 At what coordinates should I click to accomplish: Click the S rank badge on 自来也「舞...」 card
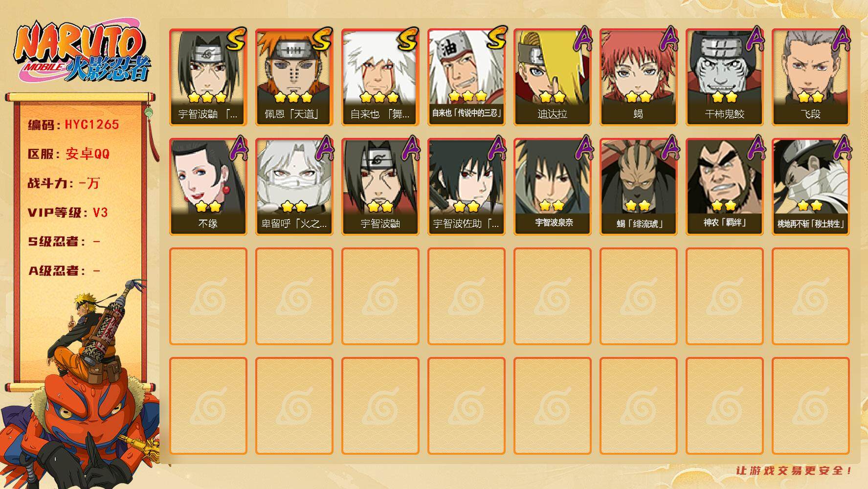coord(407,39)
